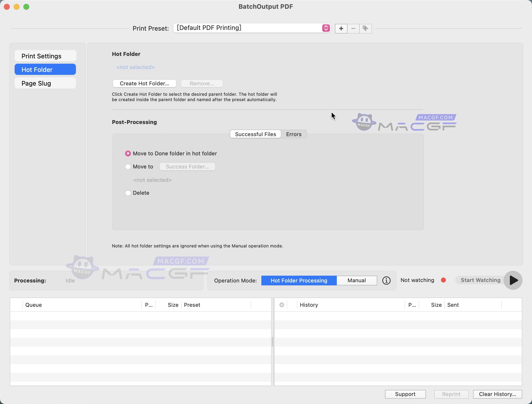This screenshot has width=532, height=404.
Task: Click the tag icon beside Print Preset
Action: 365,29
